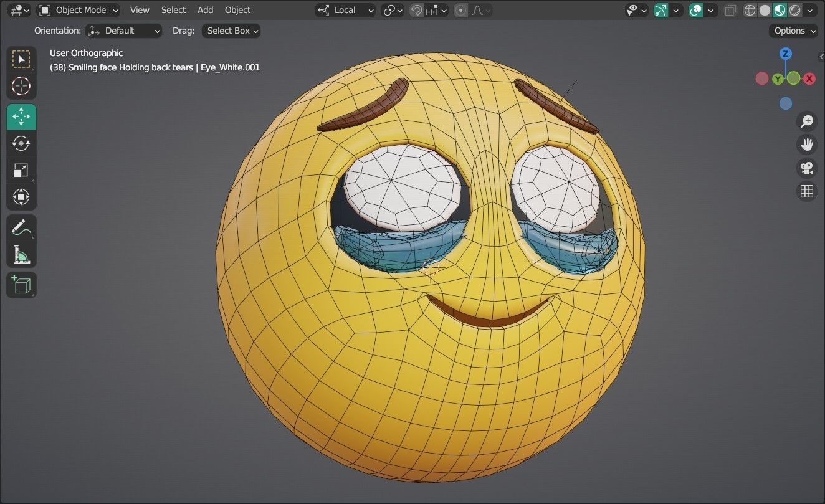Toggle viewport overlays
This screenshot has width=825, height=504.
tap(696, 10)
